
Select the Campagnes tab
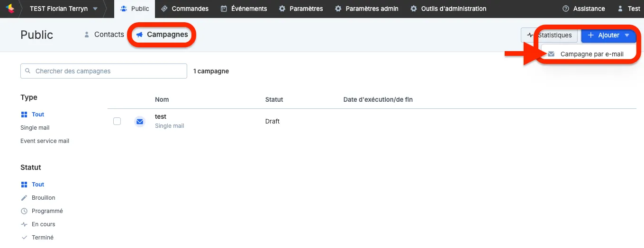[162, 35]
